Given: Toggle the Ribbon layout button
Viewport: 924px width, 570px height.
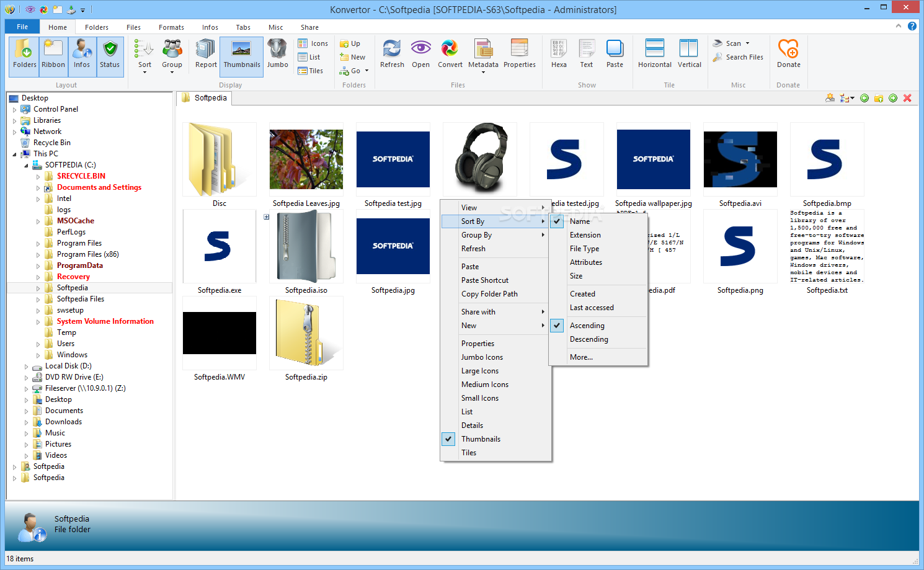Looking at the screenshot, I should tap(53, 56).
